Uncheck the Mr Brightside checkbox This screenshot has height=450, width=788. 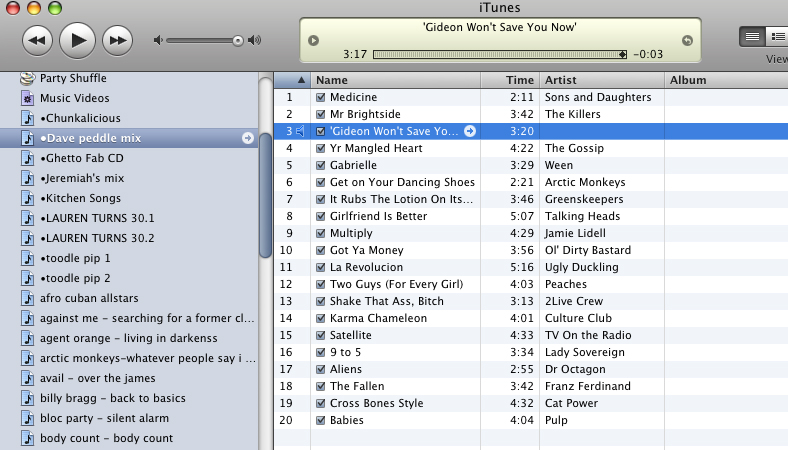click(x=321, y=114)
